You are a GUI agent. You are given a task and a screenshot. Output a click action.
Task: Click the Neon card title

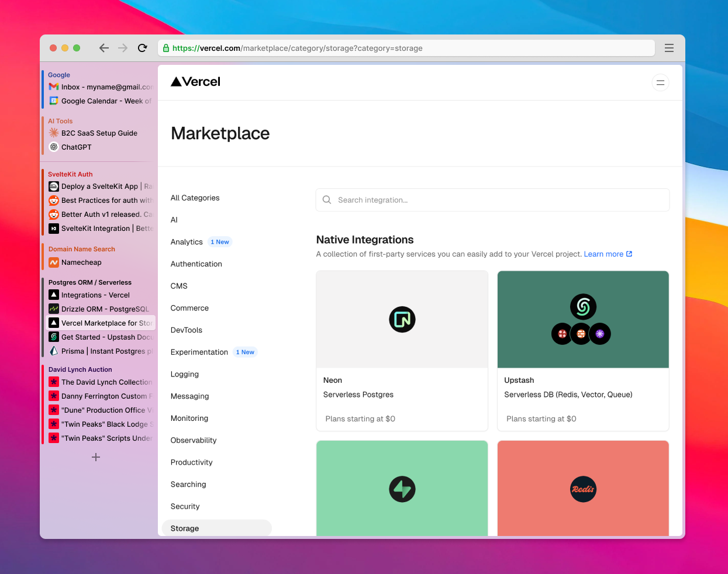pyautogui.click(x=333, y=381)
